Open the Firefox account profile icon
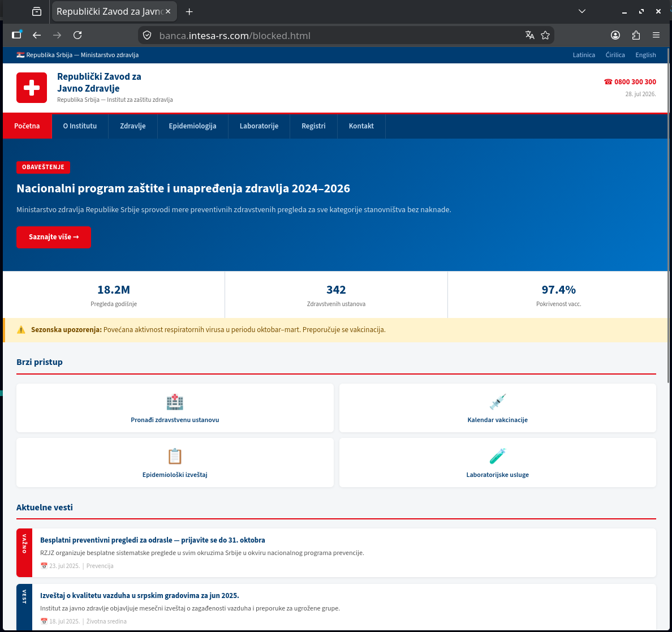 [x=615, y=35]
